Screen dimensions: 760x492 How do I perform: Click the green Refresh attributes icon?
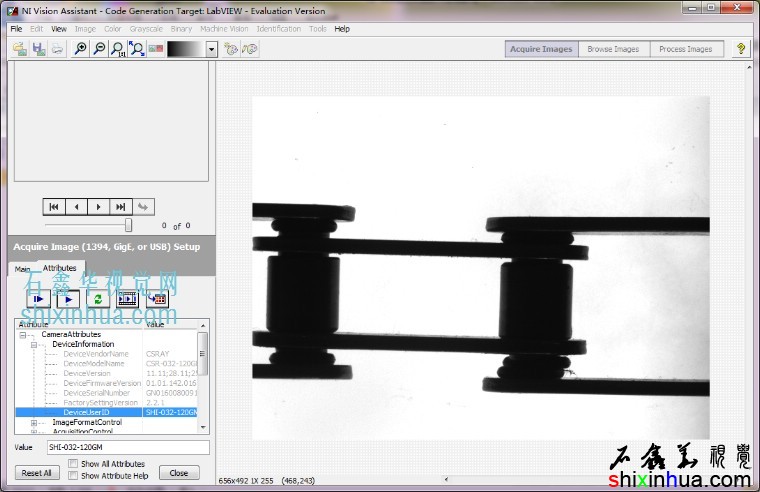pos(98,300)
